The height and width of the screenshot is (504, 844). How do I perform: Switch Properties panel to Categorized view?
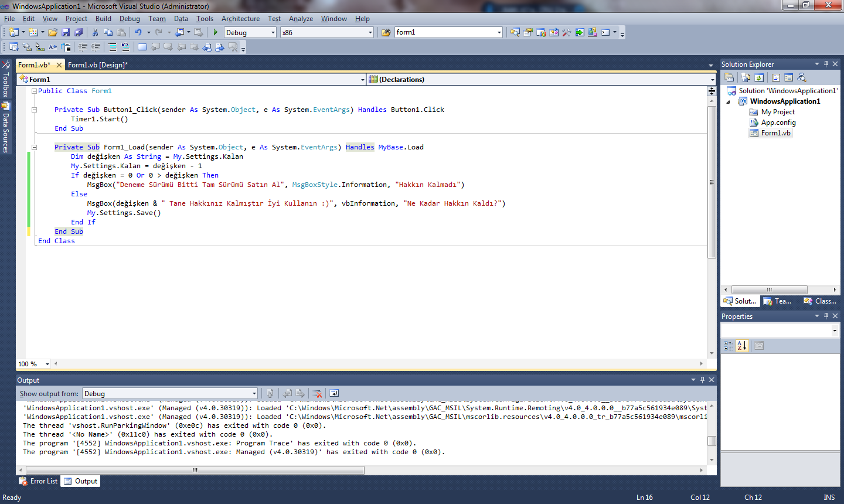point(729,346)
